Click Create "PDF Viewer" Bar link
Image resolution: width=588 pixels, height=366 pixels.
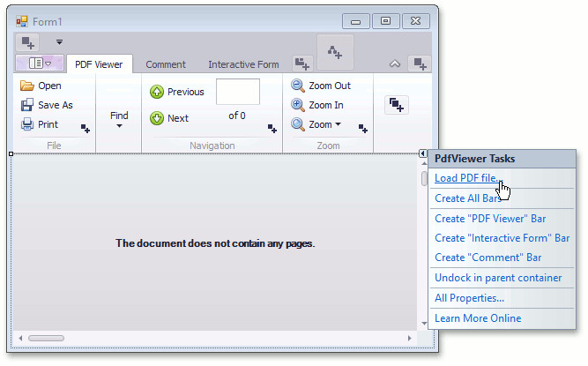pos(490,219)
